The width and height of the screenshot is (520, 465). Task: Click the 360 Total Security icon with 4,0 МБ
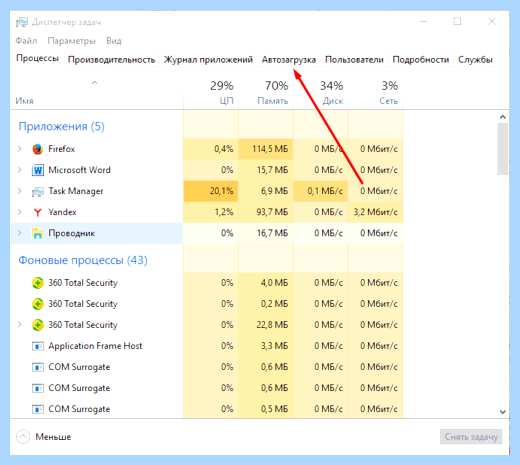[38, 283]
